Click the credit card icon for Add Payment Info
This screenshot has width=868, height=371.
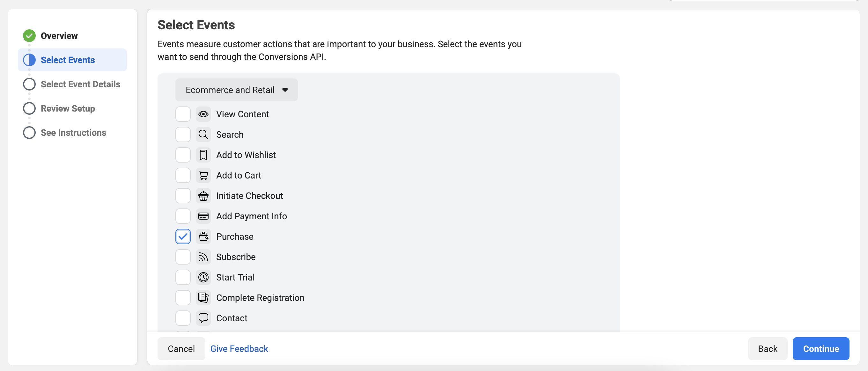tap(203, 216)
